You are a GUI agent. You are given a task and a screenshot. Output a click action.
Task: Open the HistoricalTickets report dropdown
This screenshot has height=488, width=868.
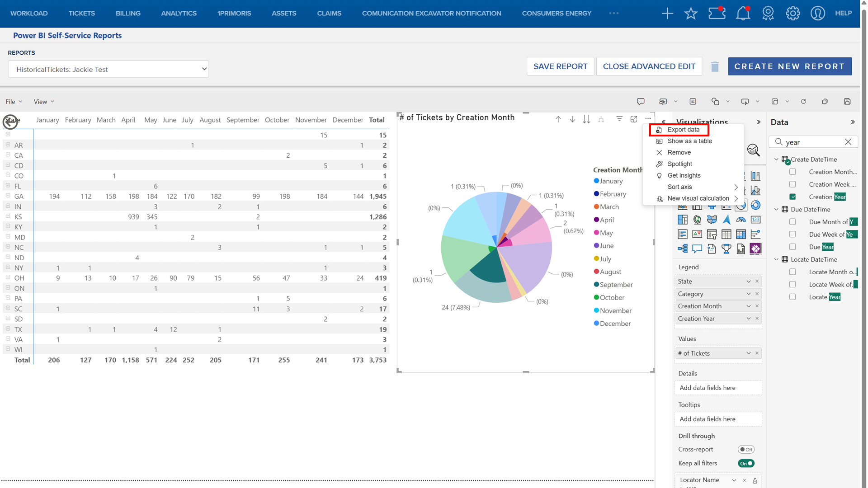coord(108,69)
